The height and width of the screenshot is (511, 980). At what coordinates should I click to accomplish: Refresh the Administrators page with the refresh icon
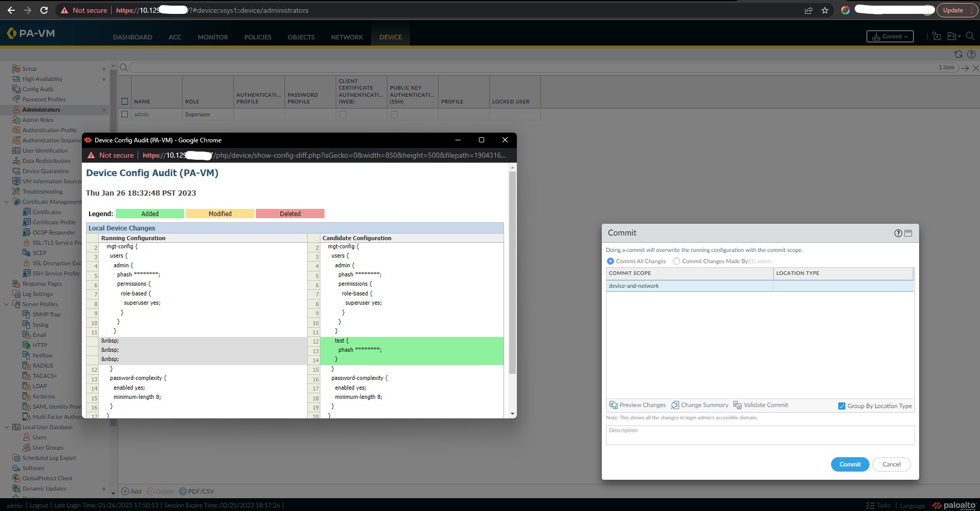click(x=957, y=54)
